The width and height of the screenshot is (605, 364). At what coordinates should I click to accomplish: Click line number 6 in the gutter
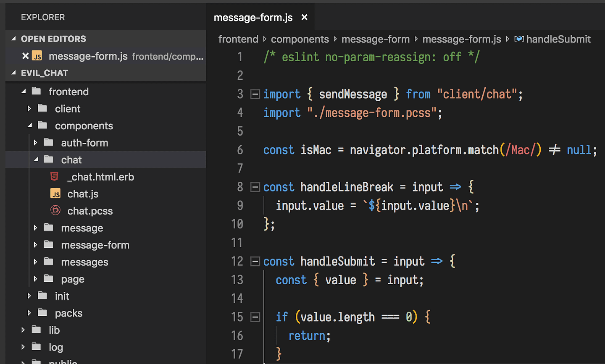click(x=240, y=150)
